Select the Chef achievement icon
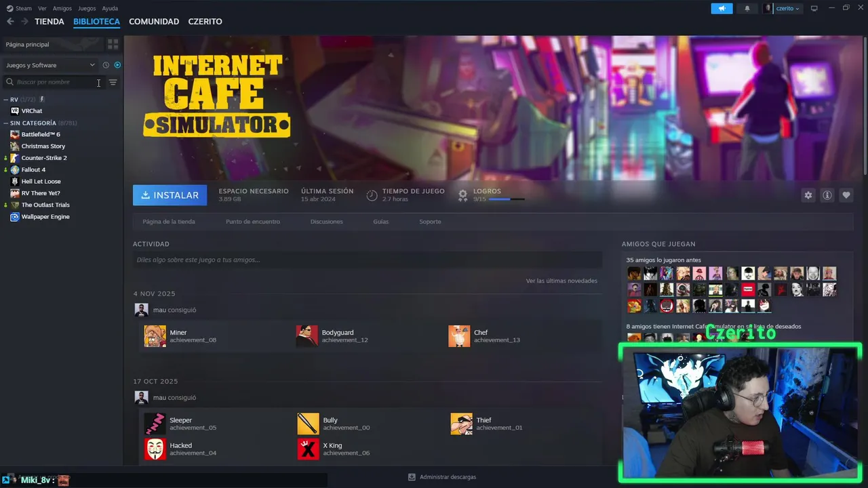 (x=459, y=336)
